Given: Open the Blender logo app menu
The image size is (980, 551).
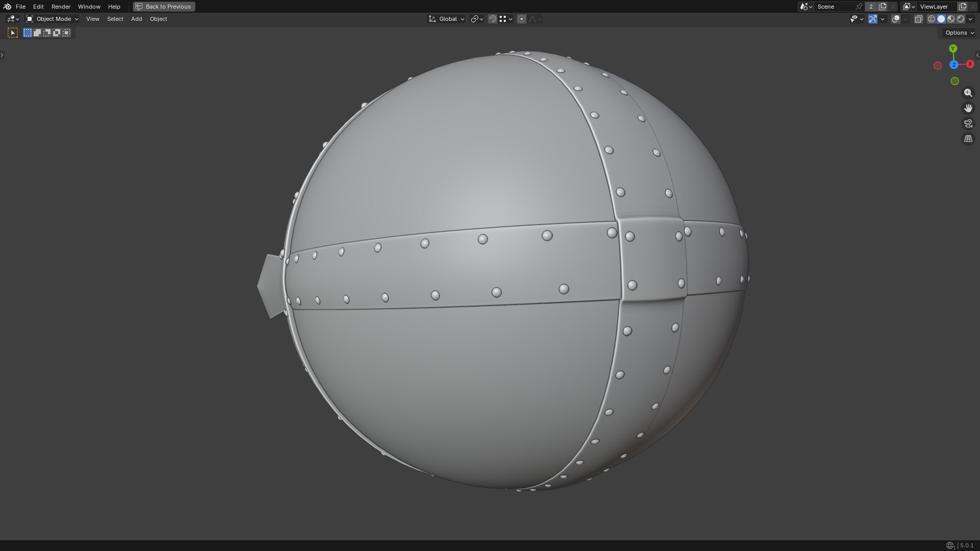Looking at the screenshot, I should pyautogui.click(x=7, y=7).
